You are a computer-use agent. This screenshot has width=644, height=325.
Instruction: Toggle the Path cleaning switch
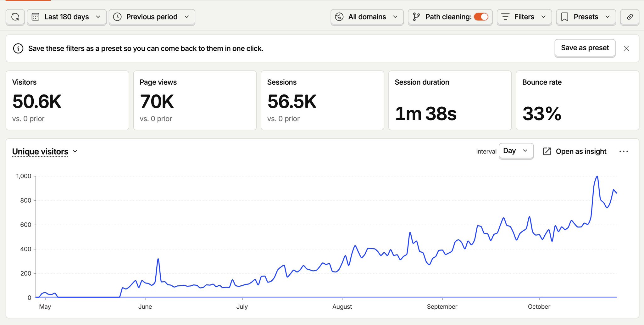tap(481, 17)
